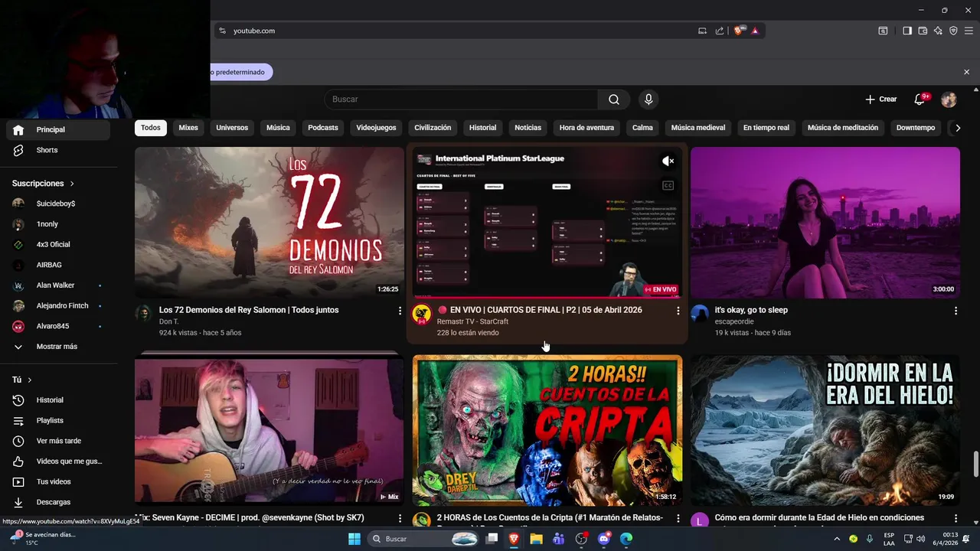The height and width of the screenshot is (551, 980).
Task: Select the Todos filter chip
Action: coord(151,128)
